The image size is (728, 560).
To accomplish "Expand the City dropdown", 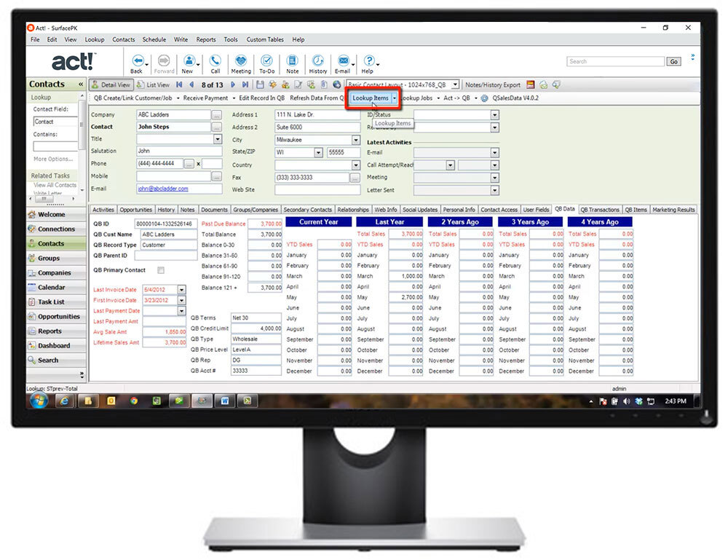I will pos(356,140).
